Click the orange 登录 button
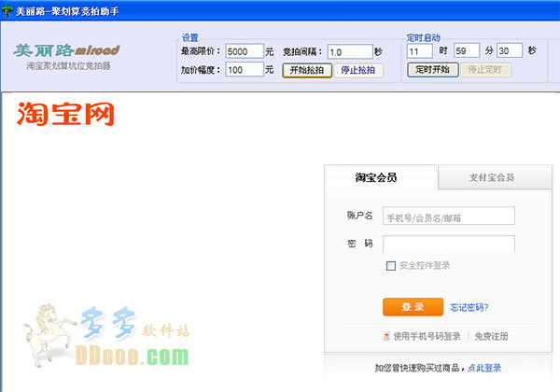 [x=413, y=307]
